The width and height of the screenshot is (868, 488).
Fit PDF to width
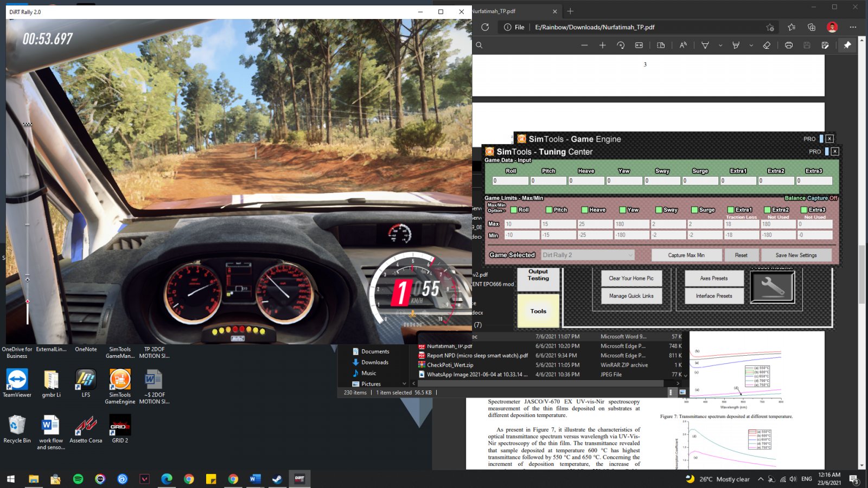coord(639,46)
